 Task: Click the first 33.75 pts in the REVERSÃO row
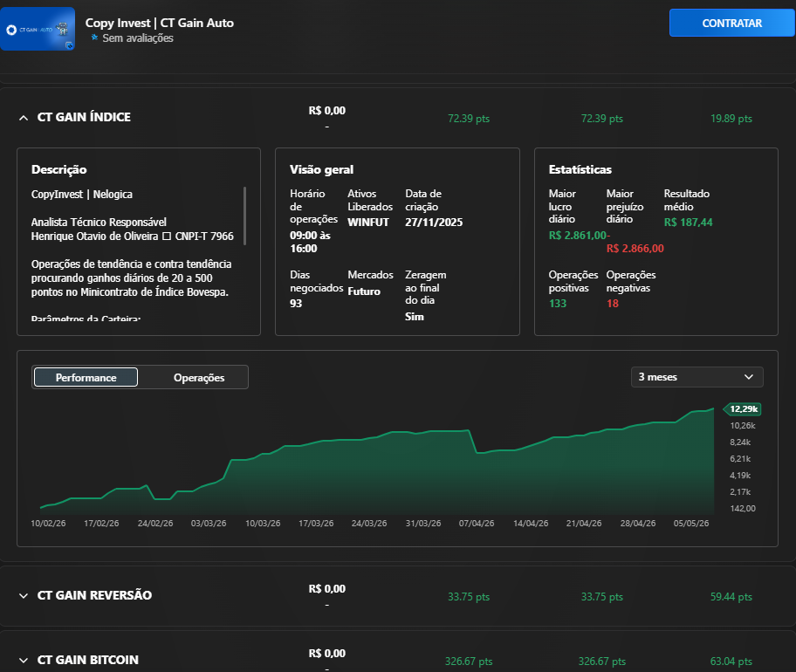[469, 597]
